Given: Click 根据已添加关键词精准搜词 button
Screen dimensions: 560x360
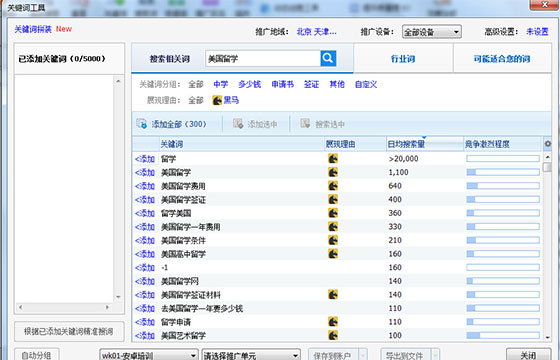Looking at the screenshot, I should click(69, 331).
